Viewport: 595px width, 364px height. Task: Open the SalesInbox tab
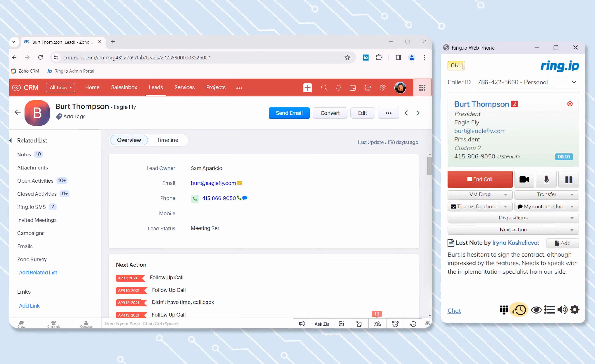click(124, 87)
